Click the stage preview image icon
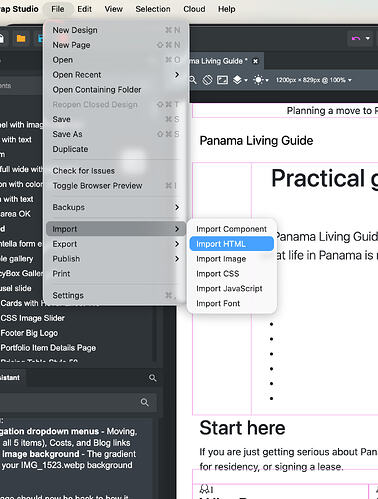Image resolution: width=378 pixels, height=499 pixels. [223, 80]
